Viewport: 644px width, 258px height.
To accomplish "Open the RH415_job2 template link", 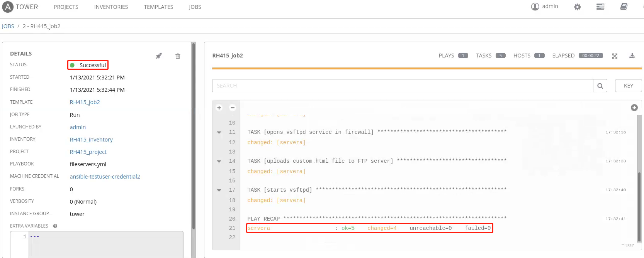I will coord(85,102).
